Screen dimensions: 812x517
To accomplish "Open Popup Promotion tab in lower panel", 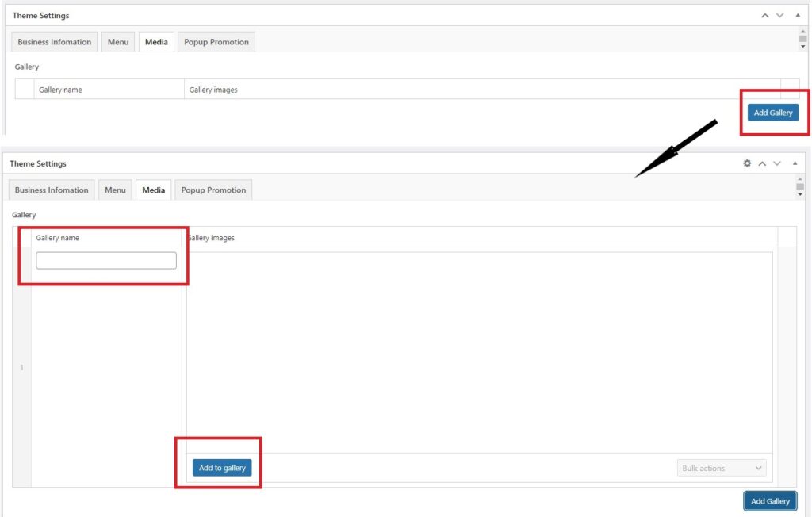I will (213, 190).
